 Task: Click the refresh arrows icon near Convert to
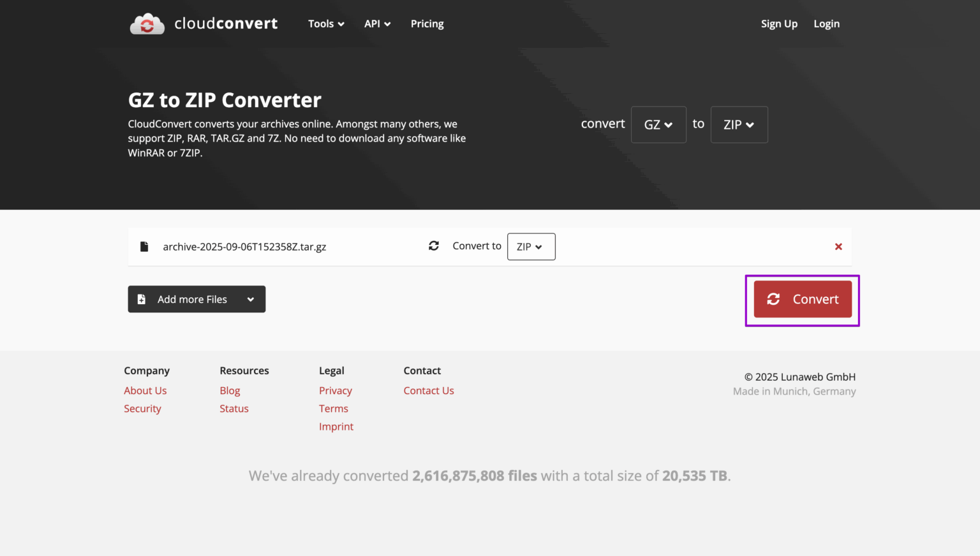[x=434, y=246]
